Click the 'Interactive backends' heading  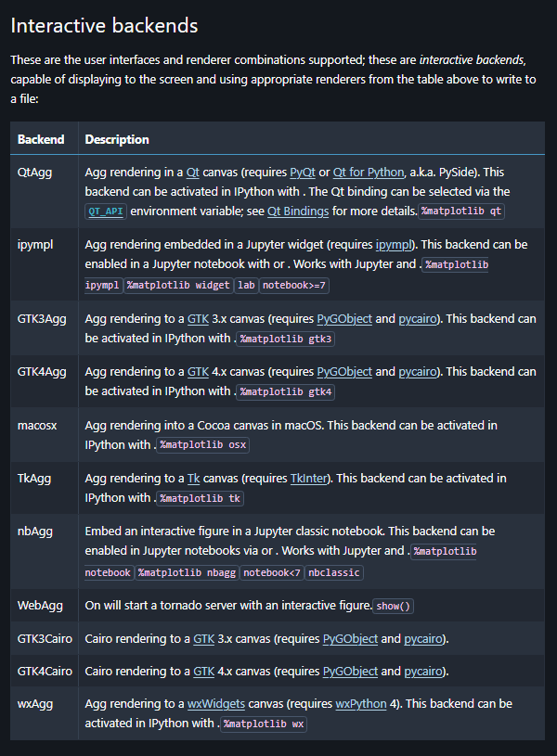pyautogui.click(x=104, y=26)
